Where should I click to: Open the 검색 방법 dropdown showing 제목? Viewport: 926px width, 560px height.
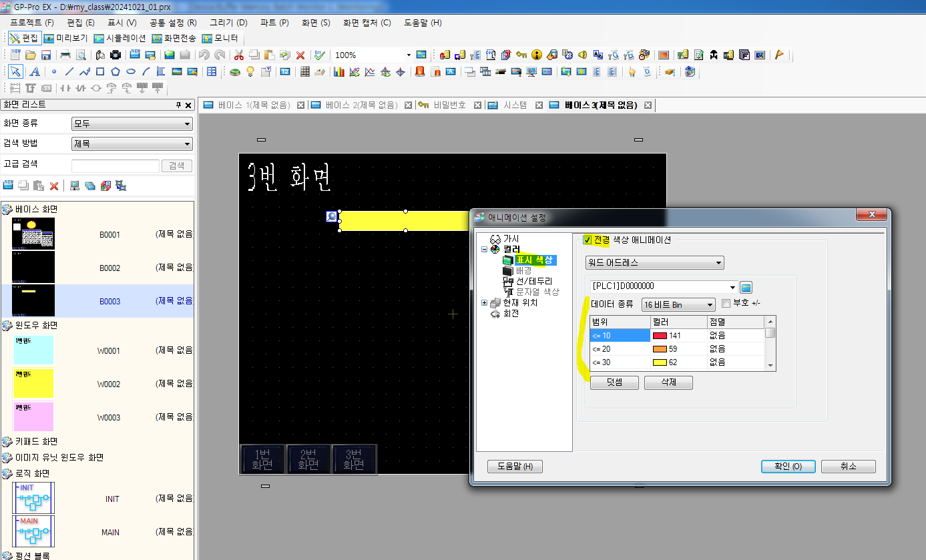click(132, 144)
